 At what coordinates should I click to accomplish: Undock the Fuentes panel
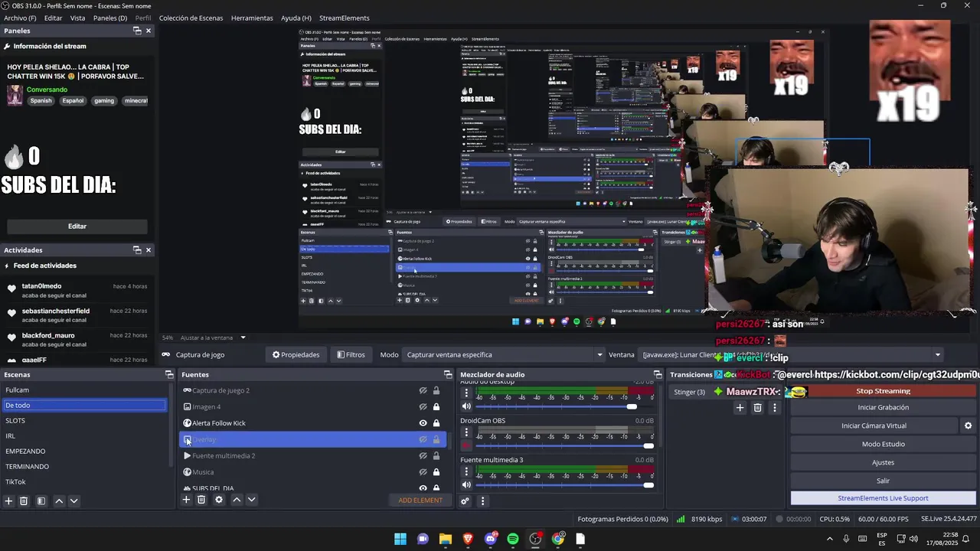coord(448,374)
